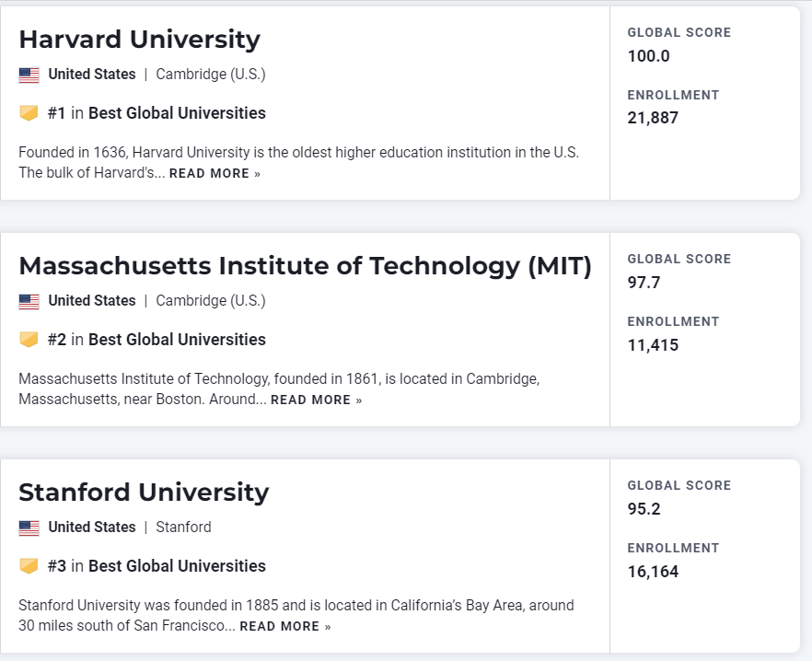Click the US flag icon under Harvard University

[29, 75]
